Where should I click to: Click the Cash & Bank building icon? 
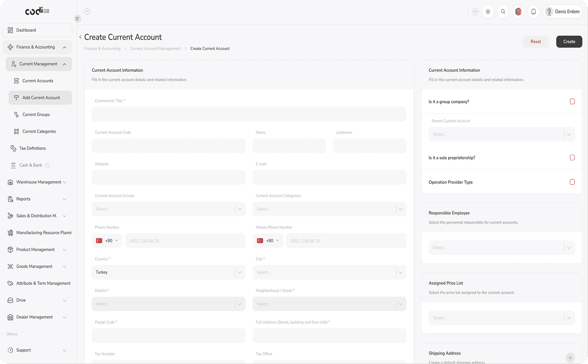[13, 165]
